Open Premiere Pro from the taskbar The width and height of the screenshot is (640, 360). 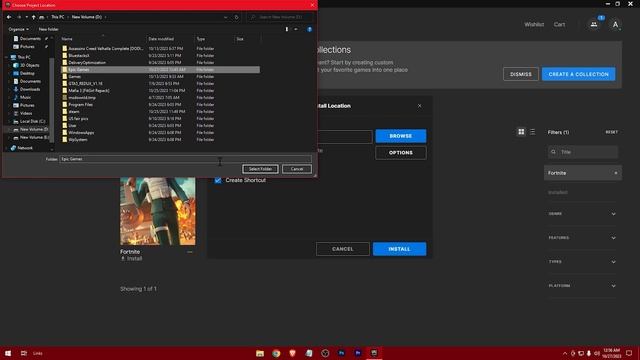[x=358, y=353]
